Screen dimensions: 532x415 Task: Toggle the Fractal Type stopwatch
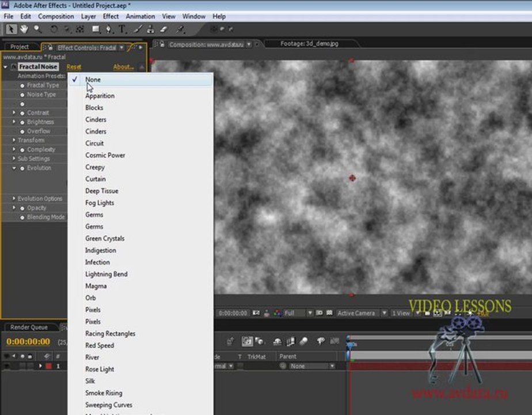point(22,85)
